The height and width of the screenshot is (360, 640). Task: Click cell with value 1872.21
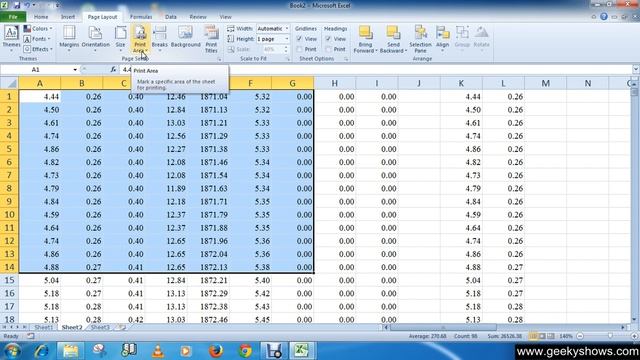208,280
